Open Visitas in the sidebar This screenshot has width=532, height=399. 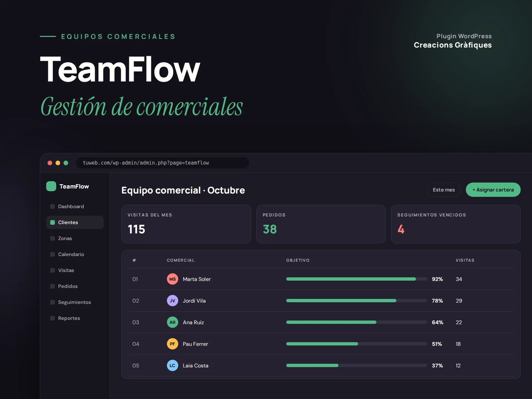[75, 270]
